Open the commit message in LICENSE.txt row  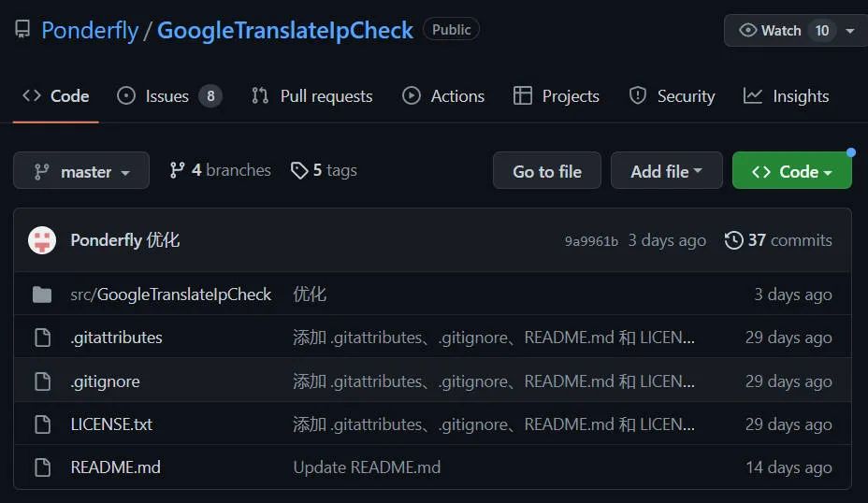click(x=494, y=424)
